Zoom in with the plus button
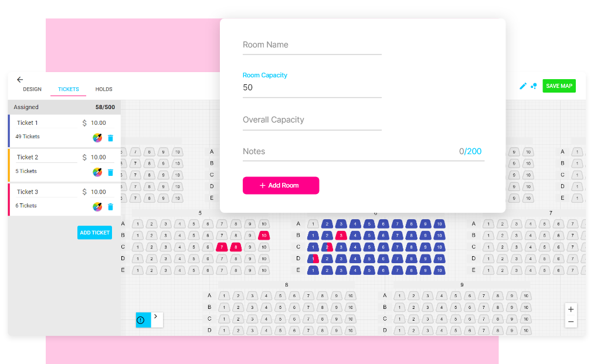The height and width of the screenshot is (364, 594). [571, 309]
